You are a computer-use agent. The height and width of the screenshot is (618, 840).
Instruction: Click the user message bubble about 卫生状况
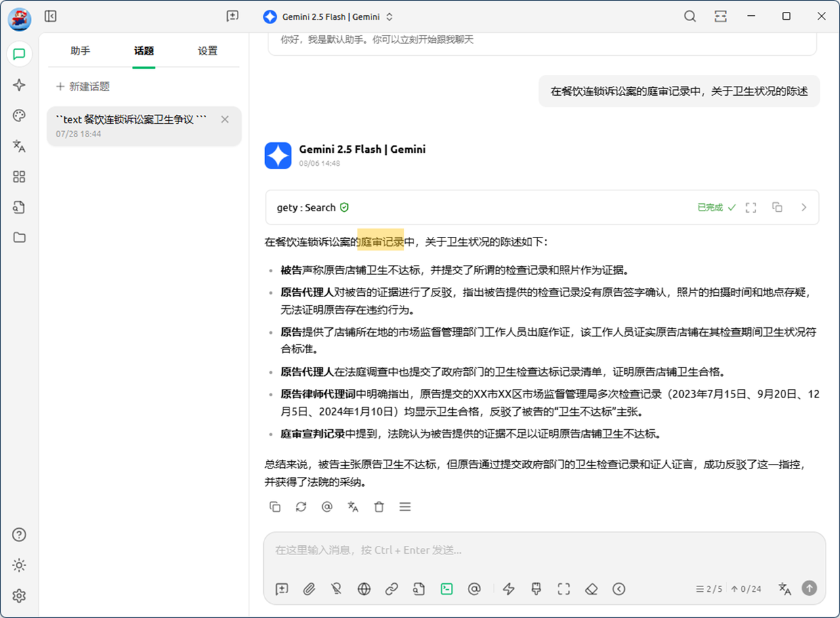point(679,91)
